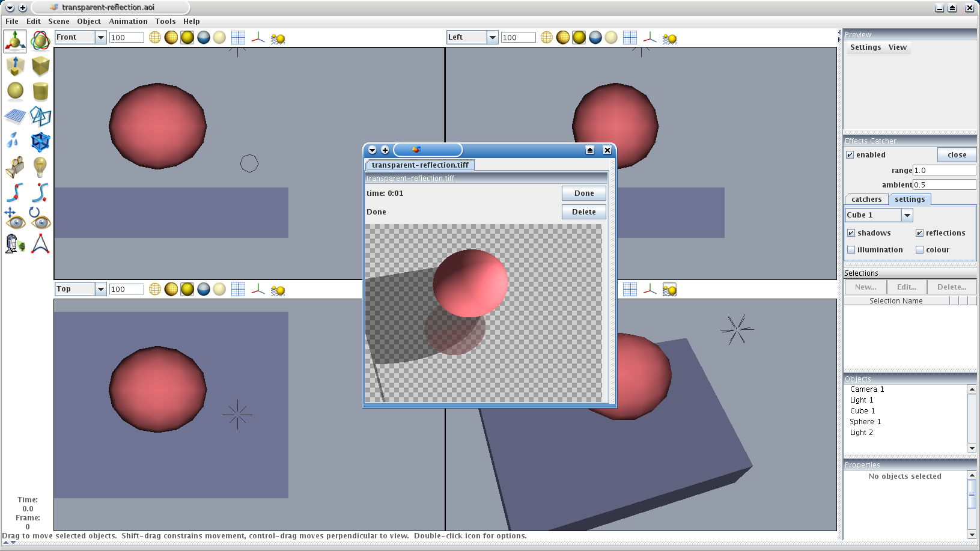Open Preview panel Settings menu
Image resolution: width=980 pixels, height=551 pixels.
(865, 47)
